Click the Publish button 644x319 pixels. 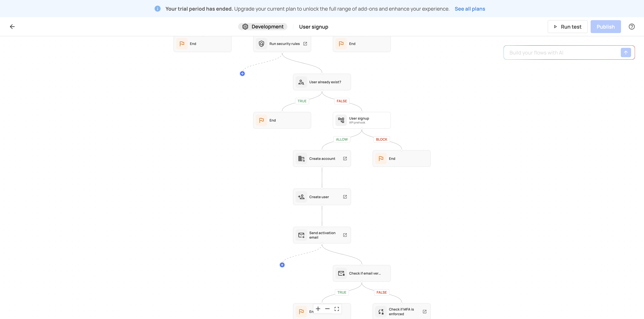pos(605,27)
